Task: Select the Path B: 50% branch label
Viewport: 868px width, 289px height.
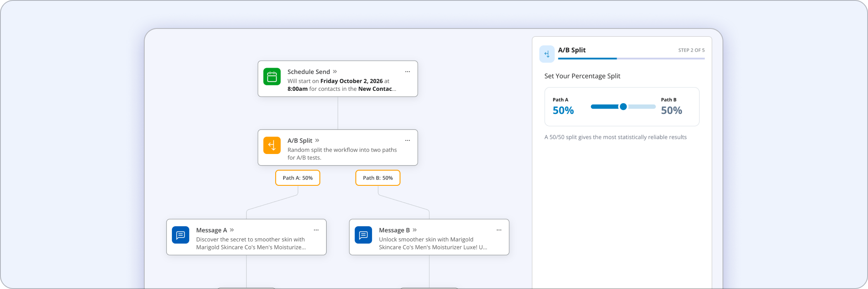Action: click(378, 178)
